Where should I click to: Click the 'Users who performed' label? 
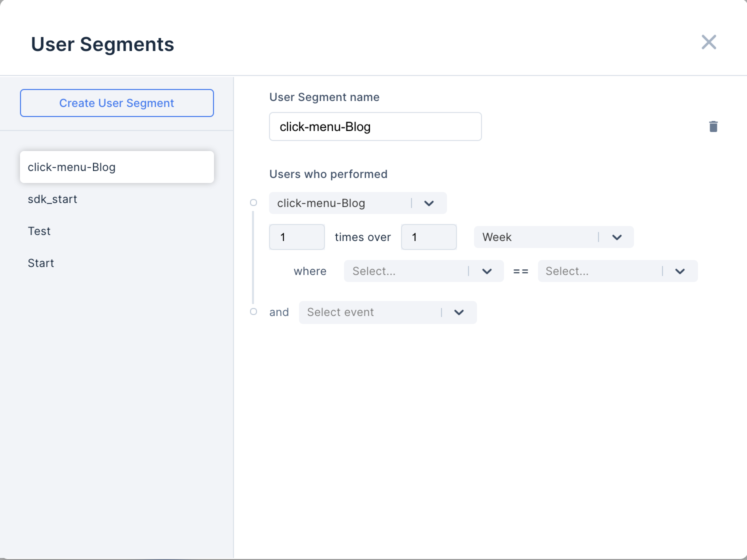(x=328, y=174)
